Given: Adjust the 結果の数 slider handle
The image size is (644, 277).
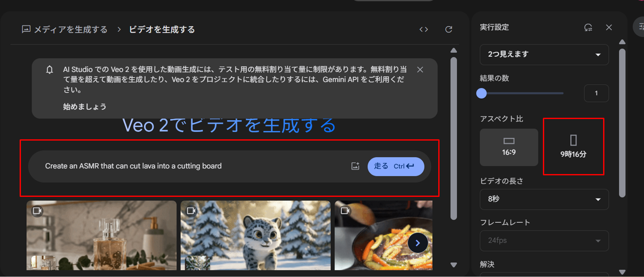Looking at the screenshot, I should tap(481, 93).
